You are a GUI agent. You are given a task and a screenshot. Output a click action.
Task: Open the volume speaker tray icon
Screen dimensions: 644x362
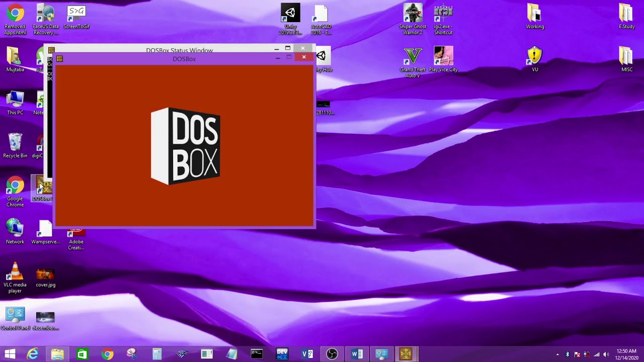point(606,354)
